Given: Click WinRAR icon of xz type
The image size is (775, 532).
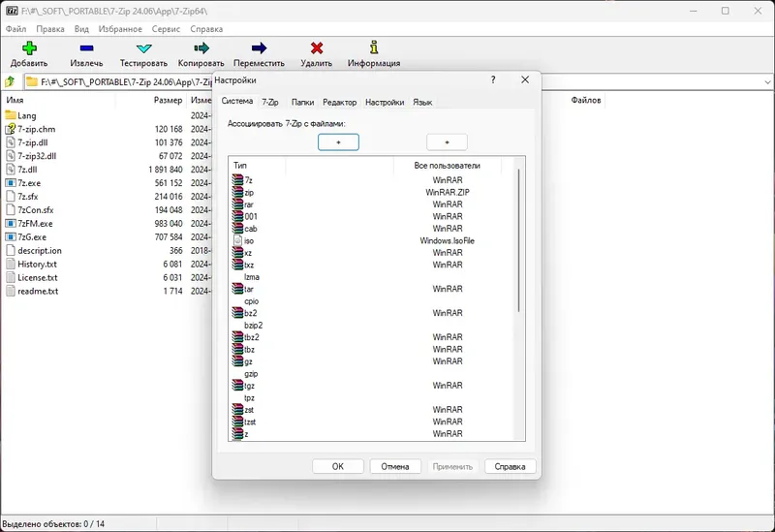Looking at the screenshot, I should [x=237, y=252].
